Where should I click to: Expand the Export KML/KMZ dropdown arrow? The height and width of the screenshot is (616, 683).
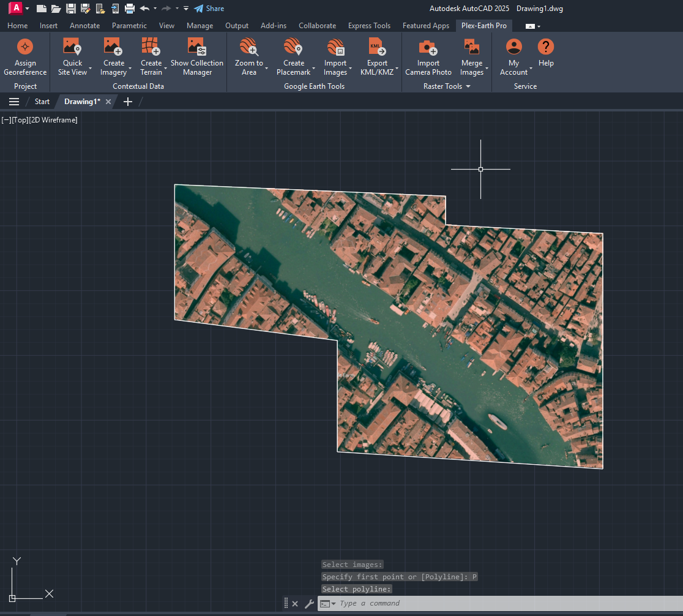[x=397, y=69]
